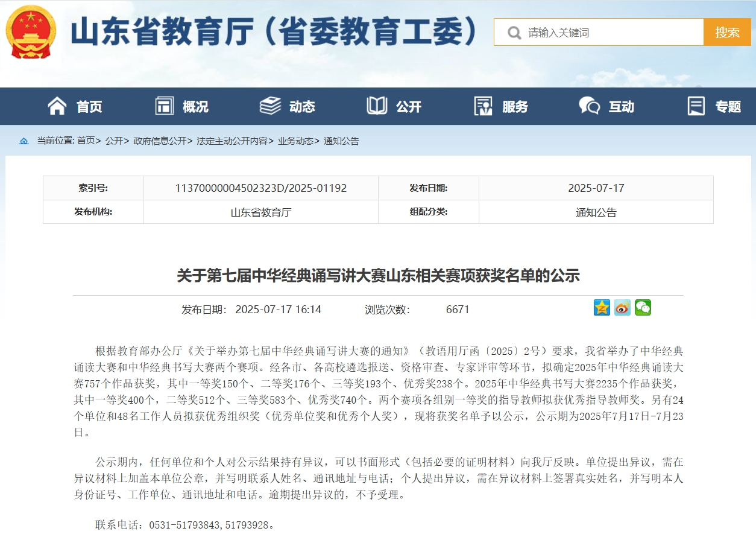Image resolution: width=756 pixels, height=534 pixels.
Task: Click the open book icon for 公开
Action: tap(377, 106)
